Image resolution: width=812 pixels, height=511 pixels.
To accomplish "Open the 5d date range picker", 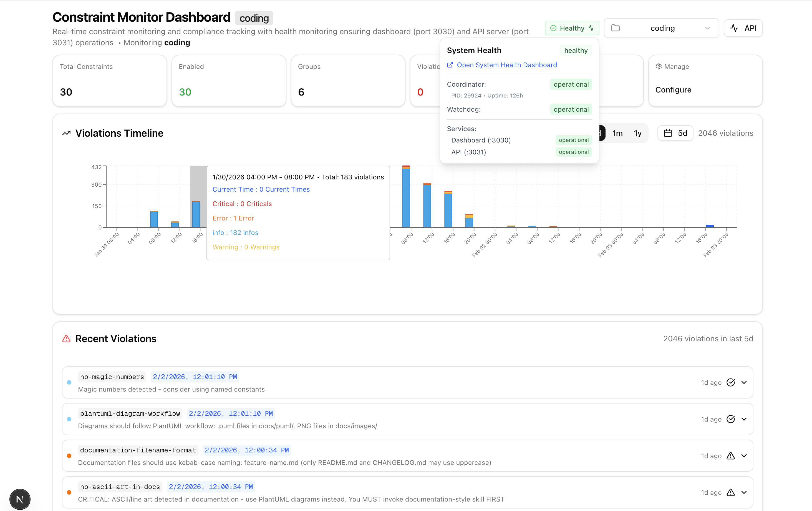I will 675,133.
